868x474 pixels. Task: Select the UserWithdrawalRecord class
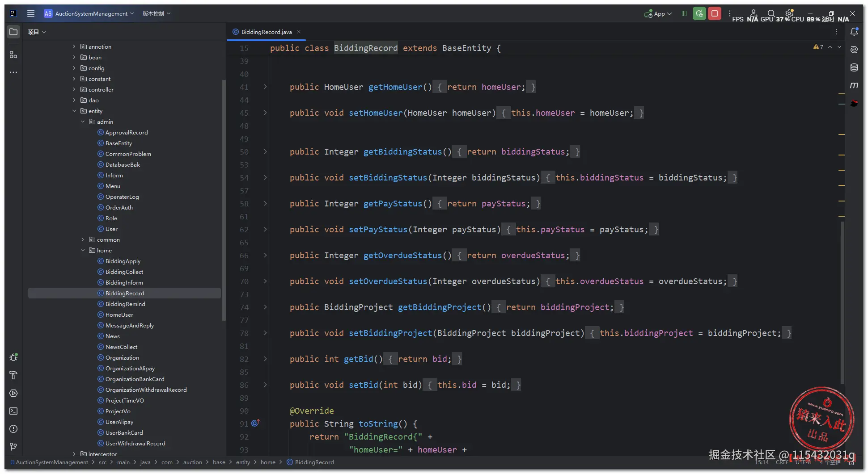click(135, 443)
